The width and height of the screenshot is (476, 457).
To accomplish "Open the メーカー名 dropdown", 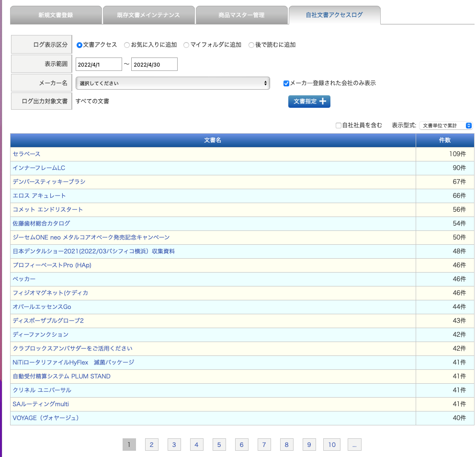I will click(173, 83).
